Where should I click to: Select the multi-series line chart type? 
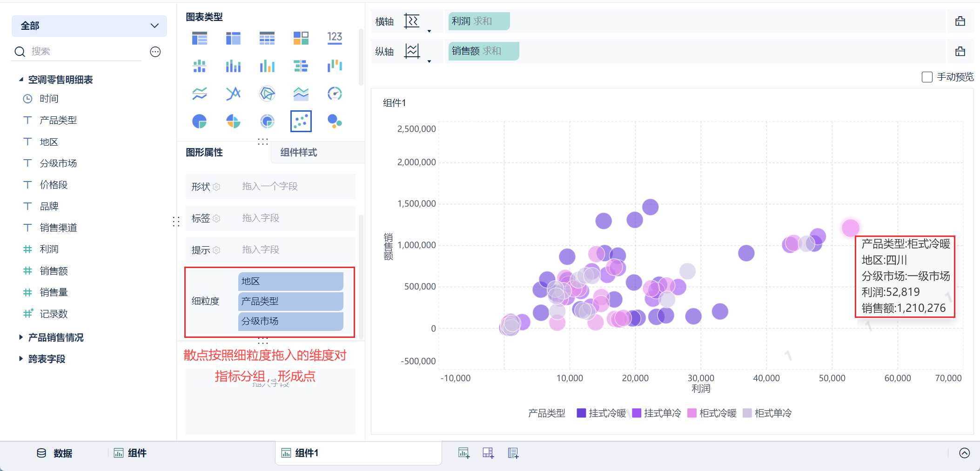(x=233, y=94)
